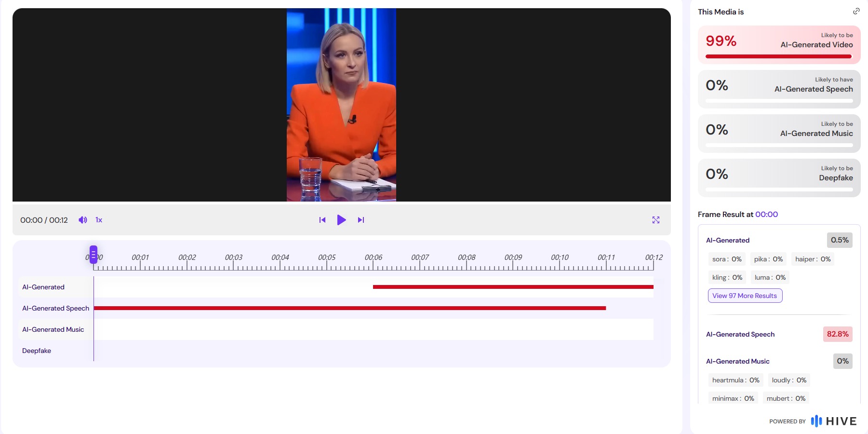Copy the share link icon

point(856,11)
